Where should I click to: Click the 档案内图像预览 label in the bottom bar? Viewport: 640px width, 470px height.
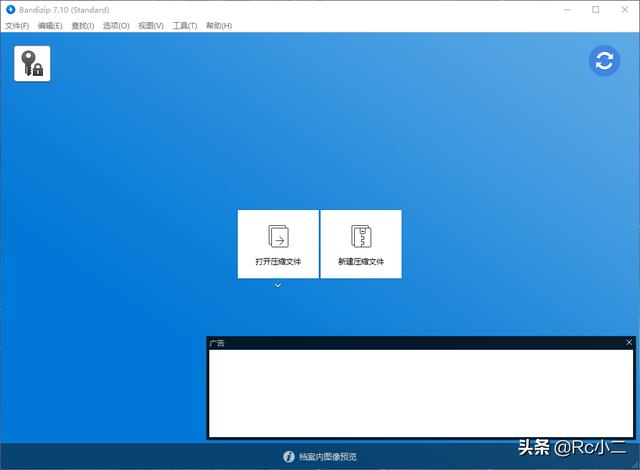[327, 457]
